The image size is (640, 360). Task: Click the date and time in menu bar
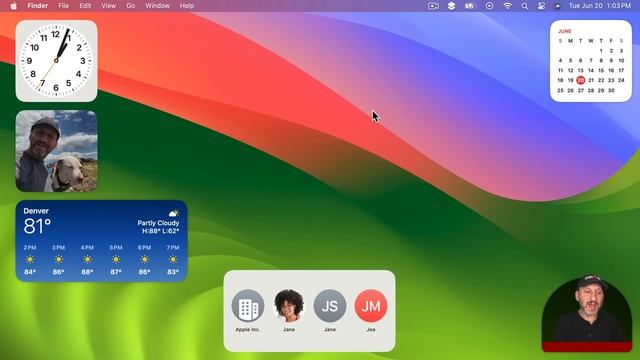[600, 6]
